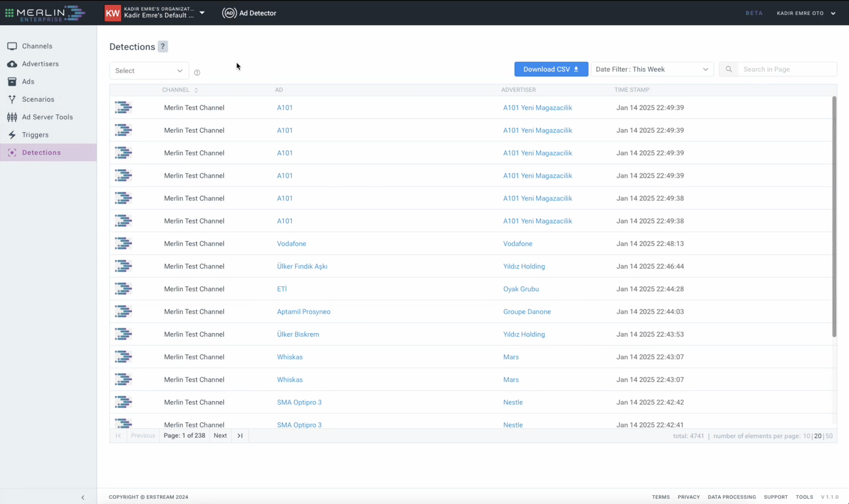Open the Oyak Grubu advertiser link
Screen dimensions: 849x504
point(521,289)
